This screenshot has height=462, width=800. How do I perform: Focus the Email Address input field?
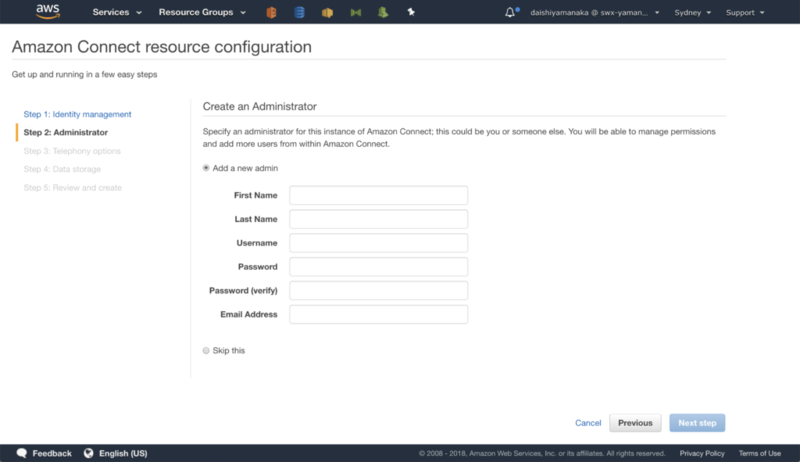click(379, 315)
